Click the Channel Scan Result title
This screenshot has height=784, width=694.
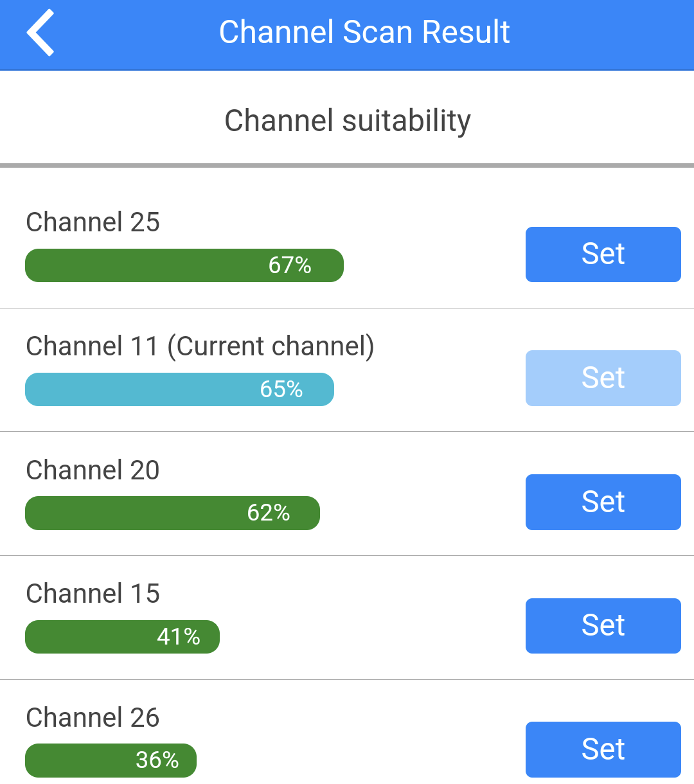(x=364, y=33)
